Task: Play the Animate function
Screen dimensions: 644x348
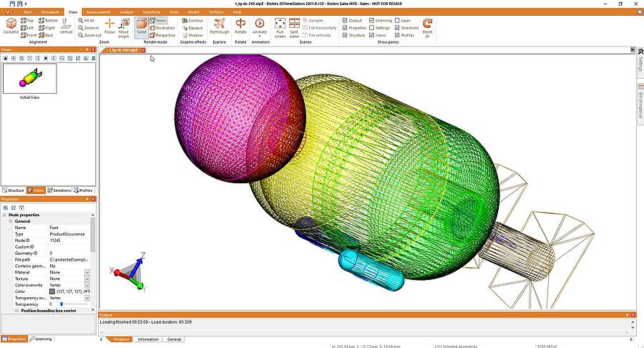Action: click(x=260, y=26)
